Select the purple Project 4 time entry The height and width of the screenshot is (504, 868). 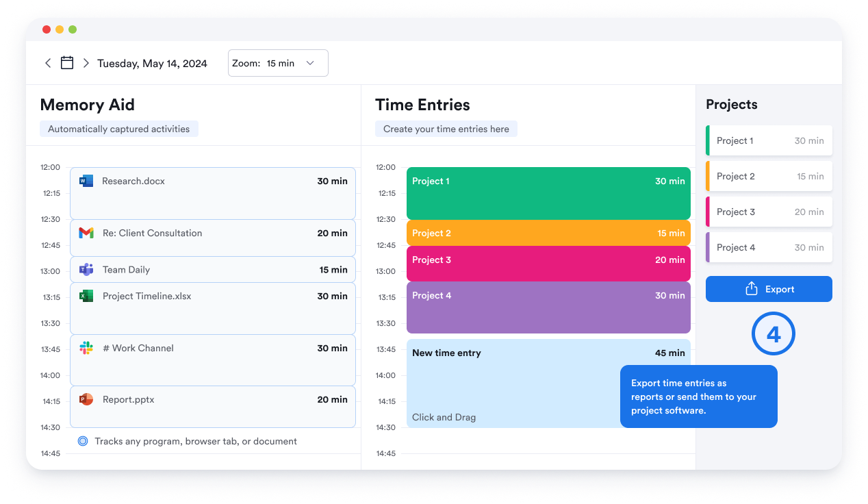tap(548, 307)
